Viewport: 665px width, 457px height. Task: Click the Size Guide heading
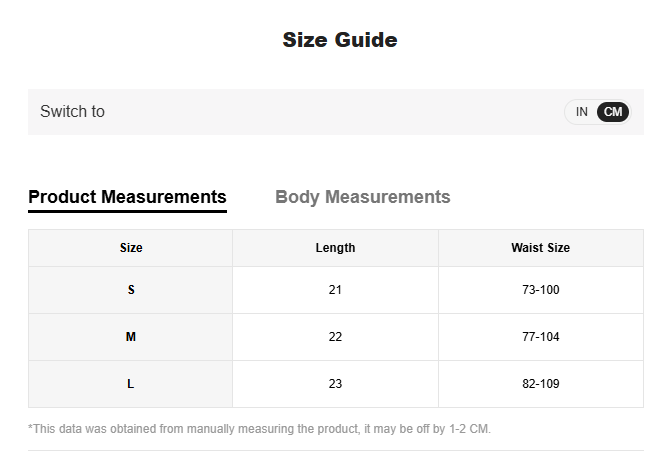(340, 40)
